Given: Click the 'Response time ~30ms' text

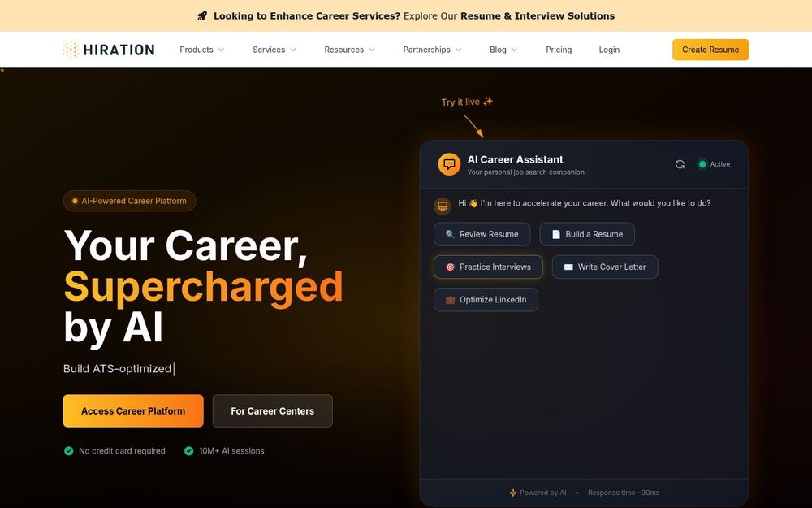Looking at the screenshot, I should [624, 493].
